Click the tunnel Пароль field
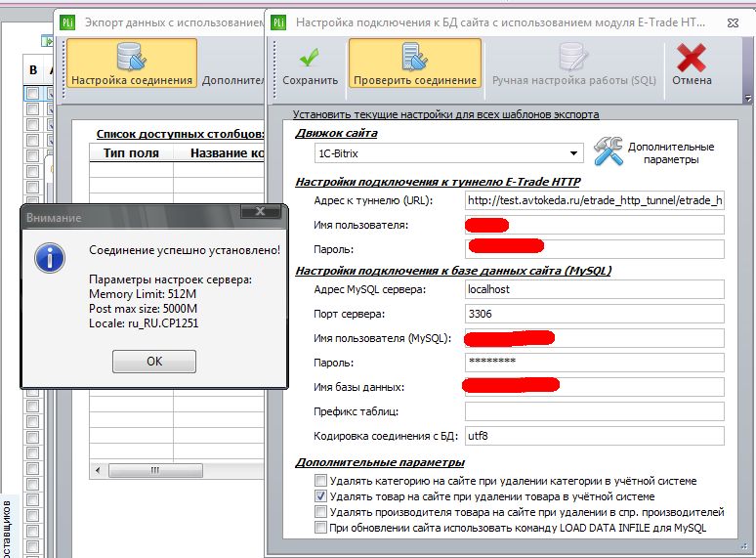This screenshot has height=558, width=756. point(595,249)
